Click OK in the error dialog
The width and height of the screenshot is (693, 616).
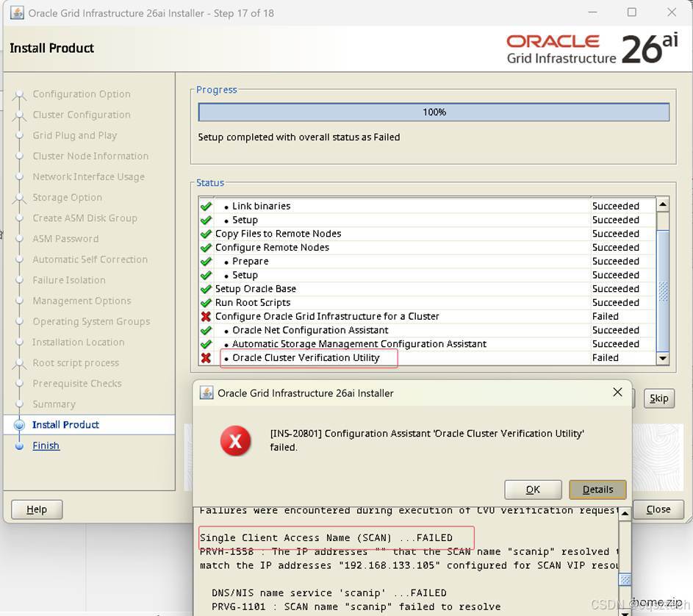pos(533,490)
